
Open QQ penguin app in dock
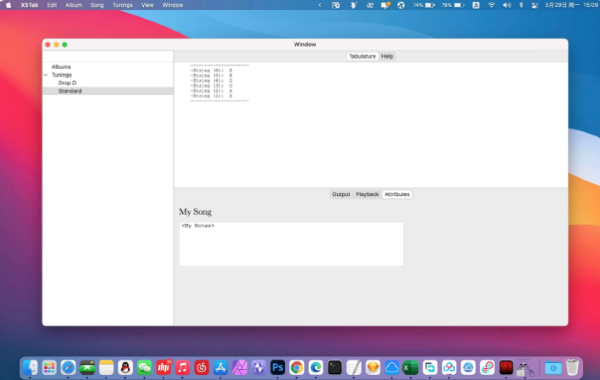(x=125, y=368)
